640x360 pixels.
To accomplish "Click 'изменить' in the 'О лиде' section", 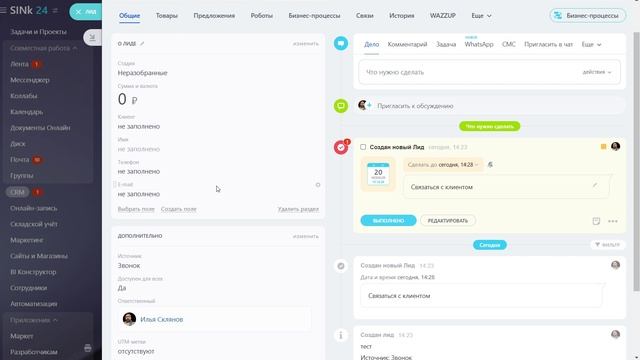I will pyautogui.click(x=306, y=43).
